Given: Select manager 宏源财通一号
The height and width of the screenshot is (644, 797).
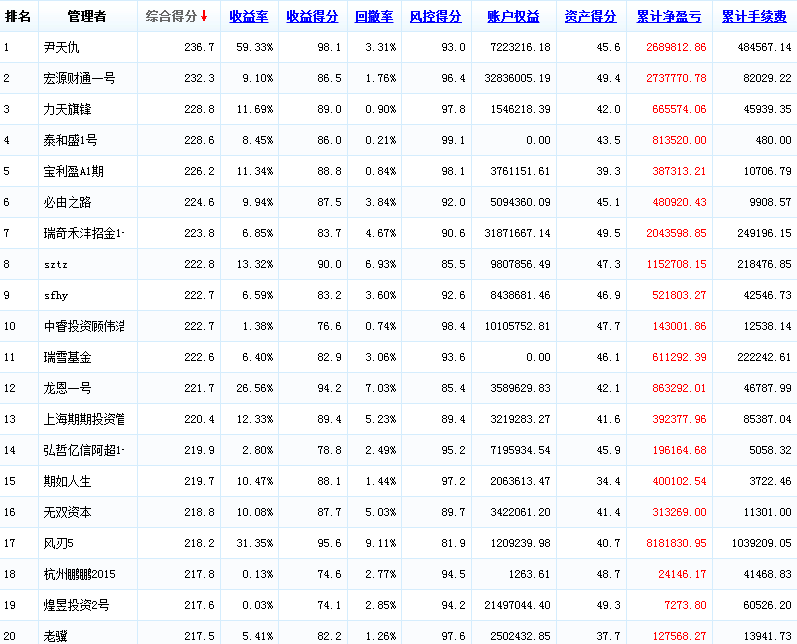Looking at the screenshot, I should 79,78.
